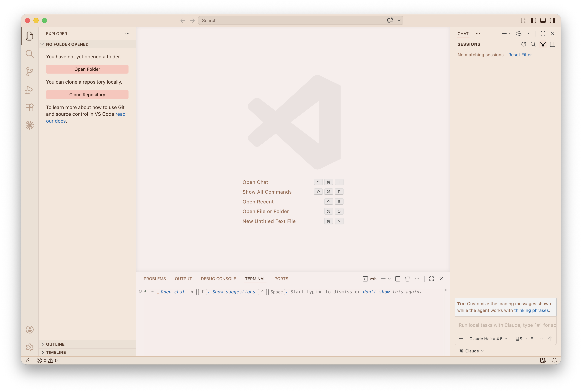Click the Open Folder button
This screenshot has height=392, width=582.
click(x=87, y=69)
